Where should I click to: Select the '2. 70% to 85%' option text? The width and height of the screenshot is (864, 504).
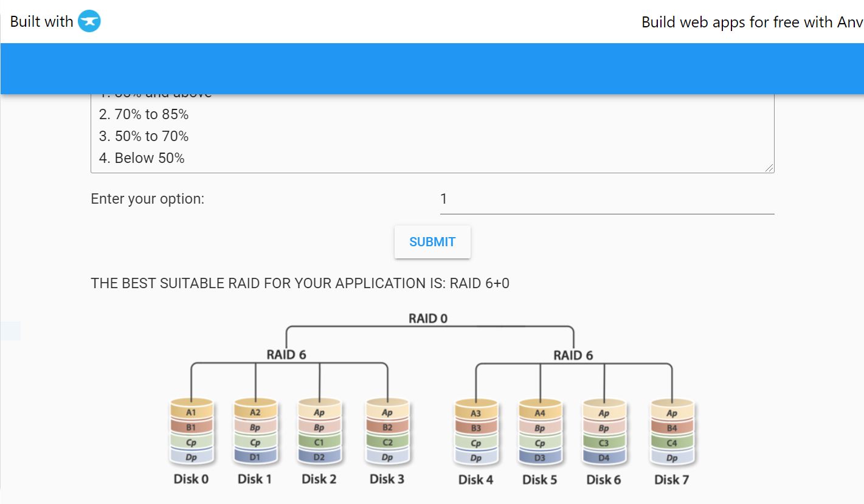[144, 114]
